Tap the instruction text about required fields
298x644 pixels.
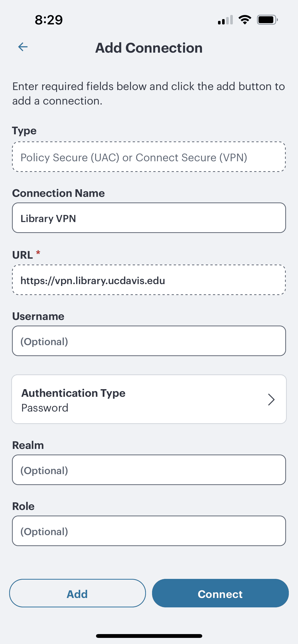149,94
